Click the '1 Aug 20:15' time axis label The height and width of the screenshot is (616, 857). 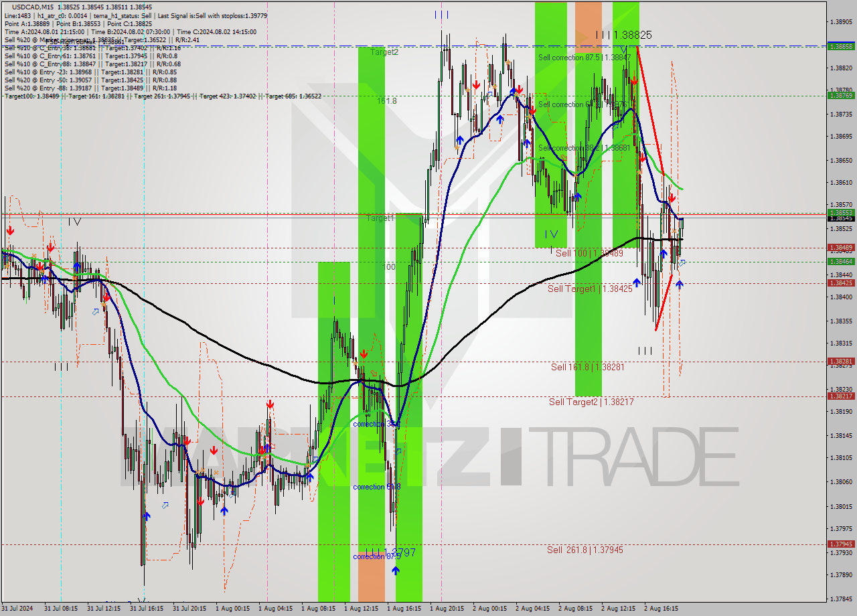[x=447, y=609]
